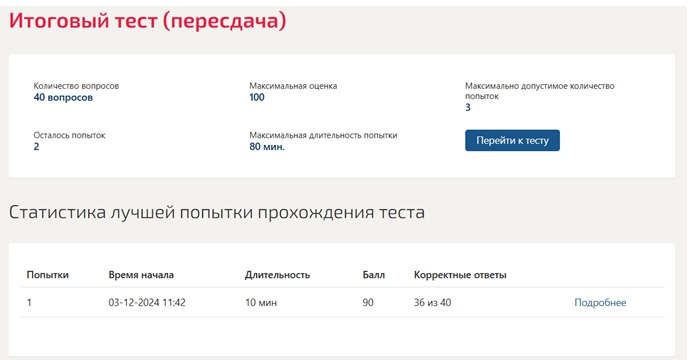This screenshot has height=360, width=697.
Task: Select the 10 мин duration cell
Action: pyautogui.click(x=261, y=303)
